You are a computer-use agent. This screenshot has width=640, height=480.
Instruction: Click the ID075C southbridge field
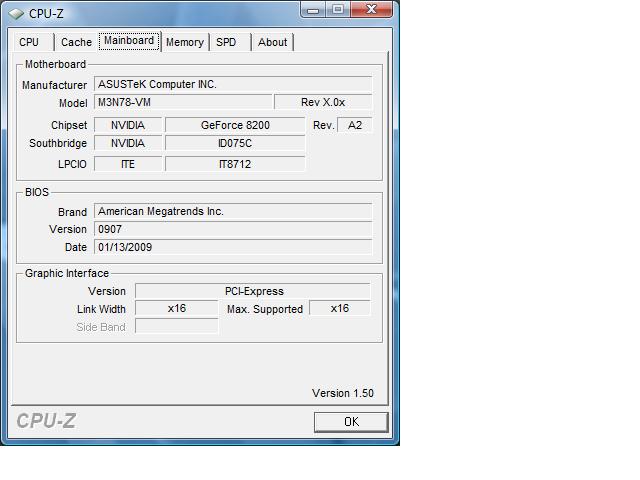235,143
